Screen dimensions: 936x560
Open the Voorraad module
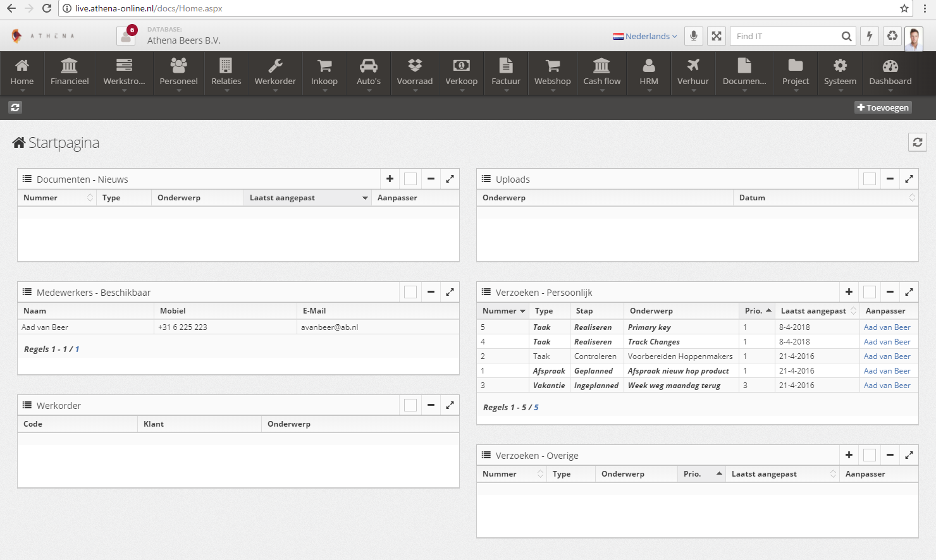click(x=415, y=73)
